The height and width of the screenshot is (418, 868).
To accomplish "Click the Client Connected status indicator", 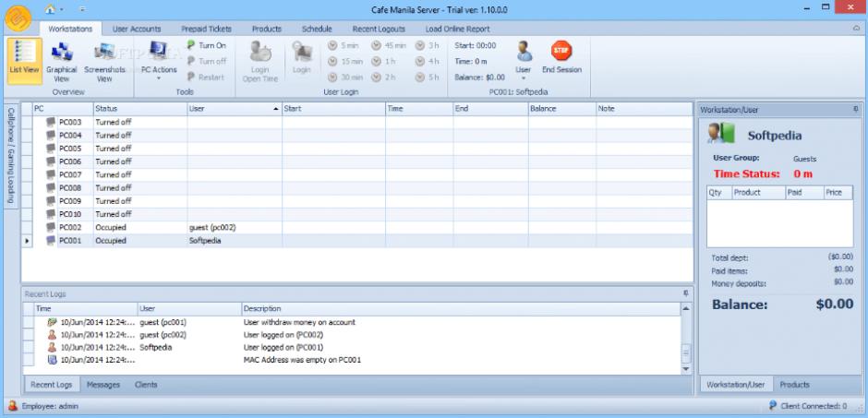I will 808,406.
